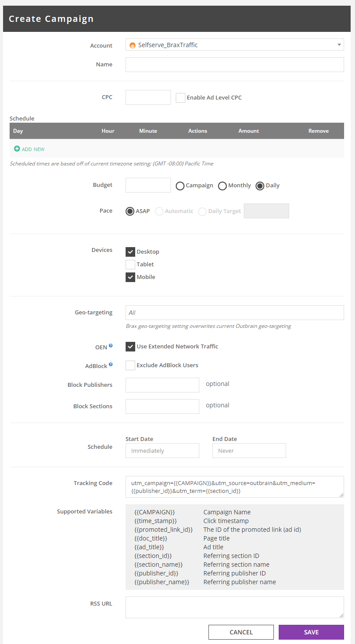Viewport: 355px width, 644px height.
Task: Open the Account dropdown arrow
Action: click(x=339, y=45)
